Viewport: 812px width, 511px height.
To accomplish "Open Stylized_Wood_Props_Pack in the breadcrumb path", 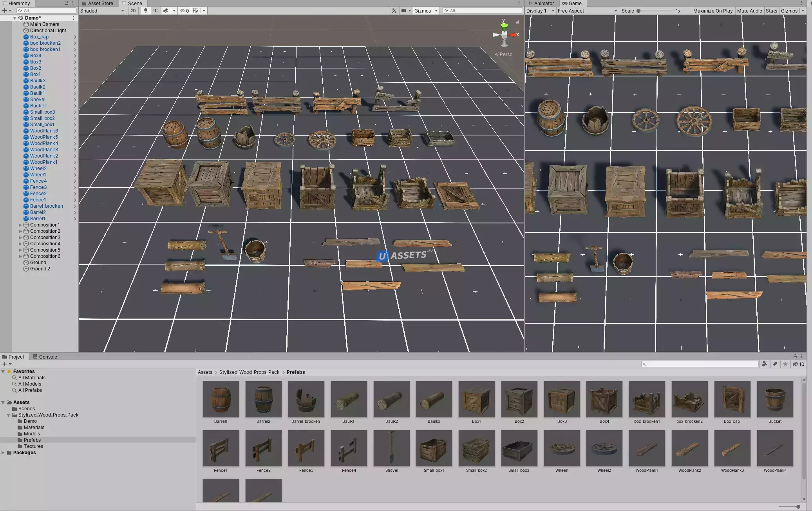I will [249, 372].
